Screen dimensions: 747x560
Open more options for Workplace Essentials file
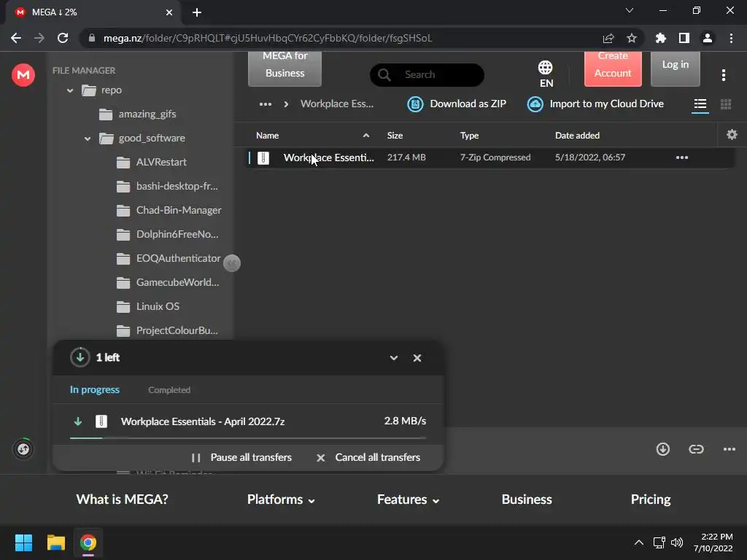point(682,157)
